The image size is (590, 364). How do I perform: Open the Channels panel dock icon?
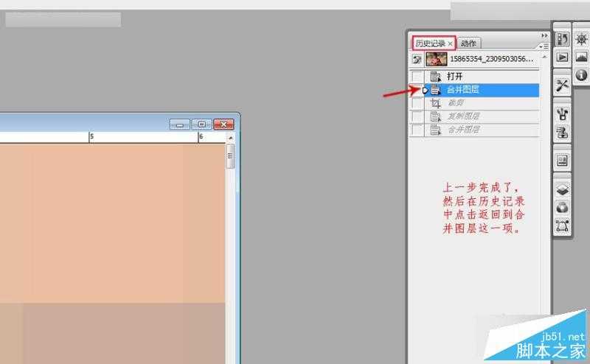(562, 207)
